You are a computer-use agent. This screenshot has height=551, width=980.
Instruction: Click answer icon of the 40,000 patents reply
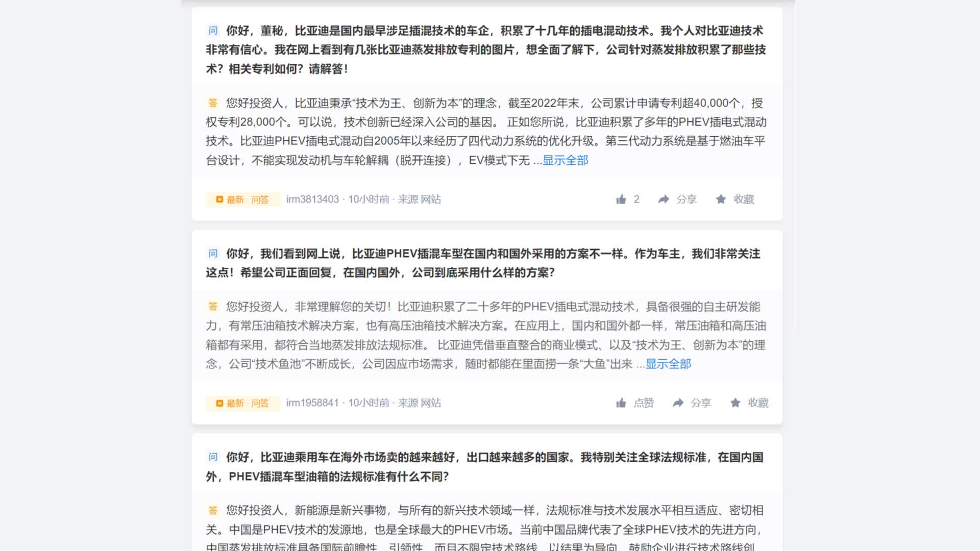[x=213, y=103]
